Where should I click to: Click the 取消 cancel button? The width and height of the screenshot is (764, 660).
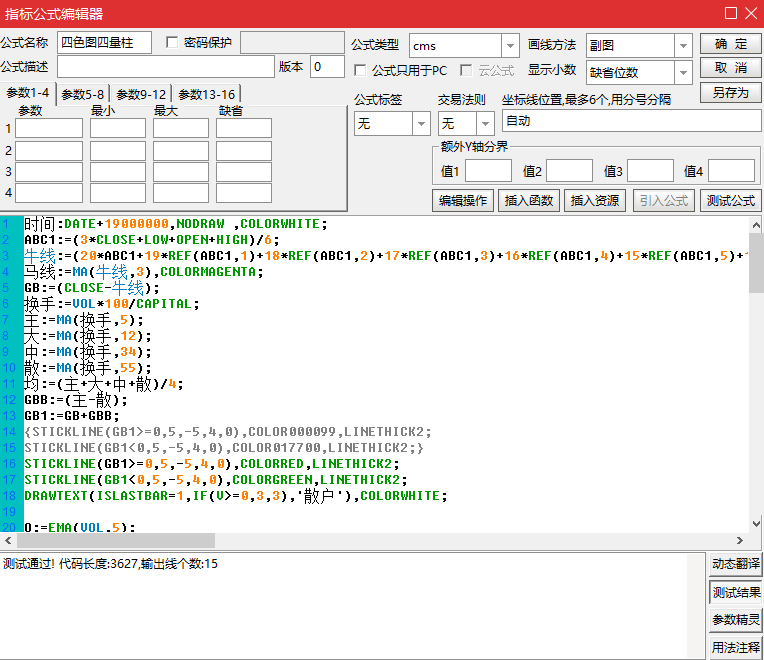[730, 68]
